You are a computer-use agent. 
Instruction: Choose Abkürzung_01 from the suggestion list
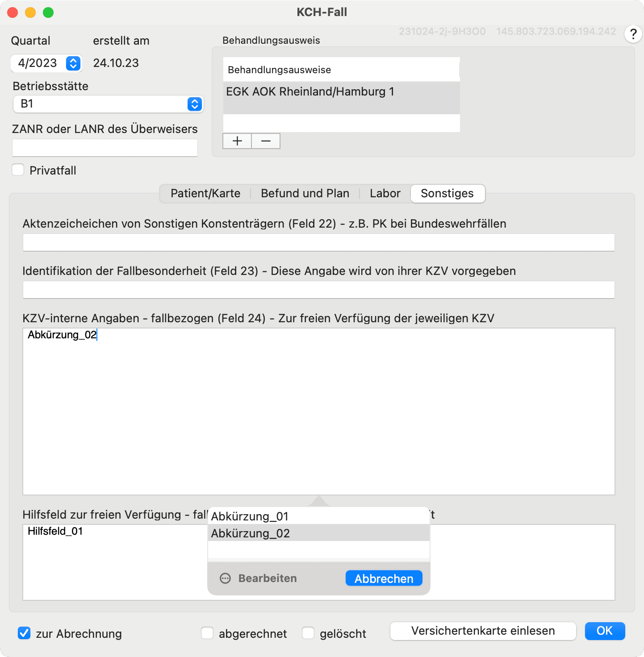click(x=319, y=516)
